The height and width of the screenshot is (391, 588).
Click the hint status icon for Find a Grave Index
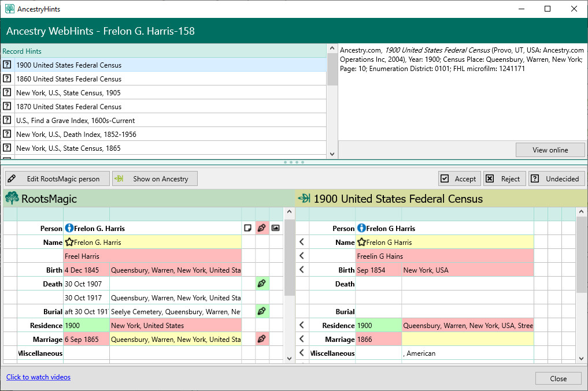point(7,121)
